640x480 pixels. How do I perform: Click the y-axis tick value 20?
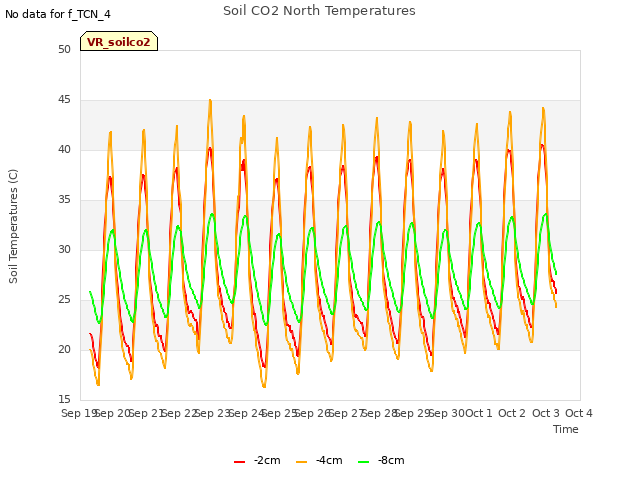[64, 349]
